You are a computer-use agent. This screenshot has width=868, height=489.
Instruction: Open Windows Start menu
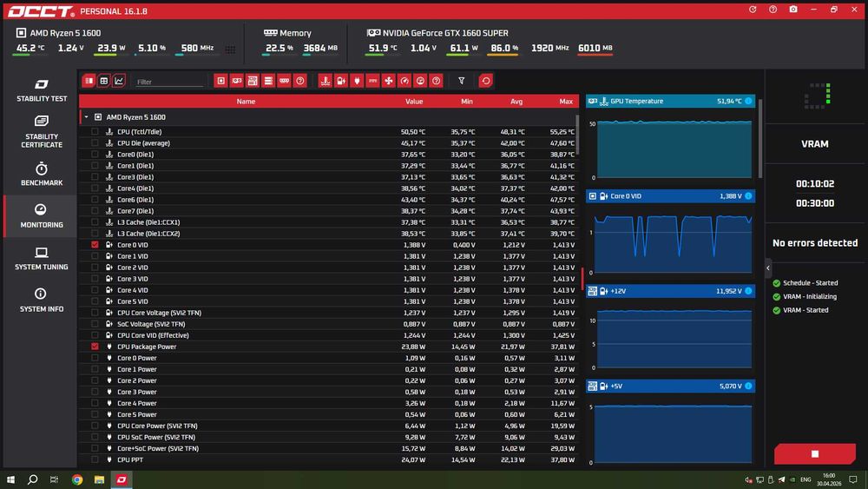coord(10,479)
